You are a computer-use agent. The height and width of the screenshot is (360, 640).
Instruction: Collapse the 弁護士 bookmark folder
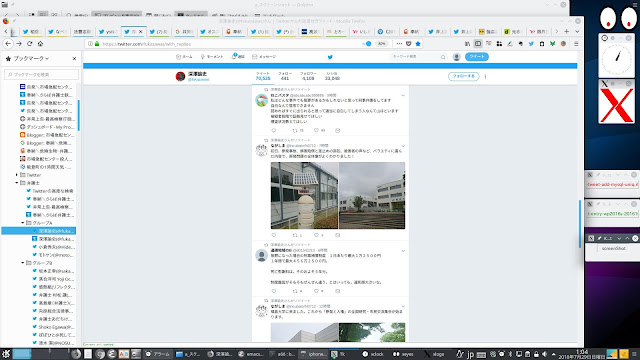(17, 183)
